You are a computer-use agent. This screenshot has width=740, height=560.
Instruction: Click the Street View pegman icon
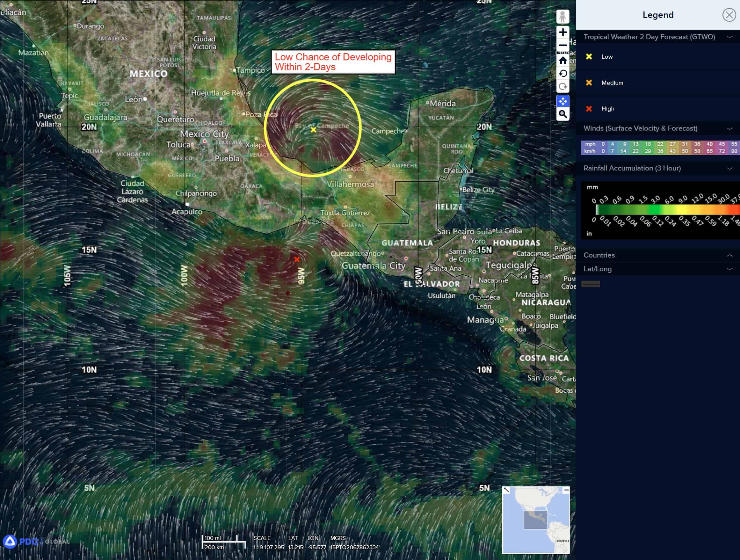click(562, 16)
